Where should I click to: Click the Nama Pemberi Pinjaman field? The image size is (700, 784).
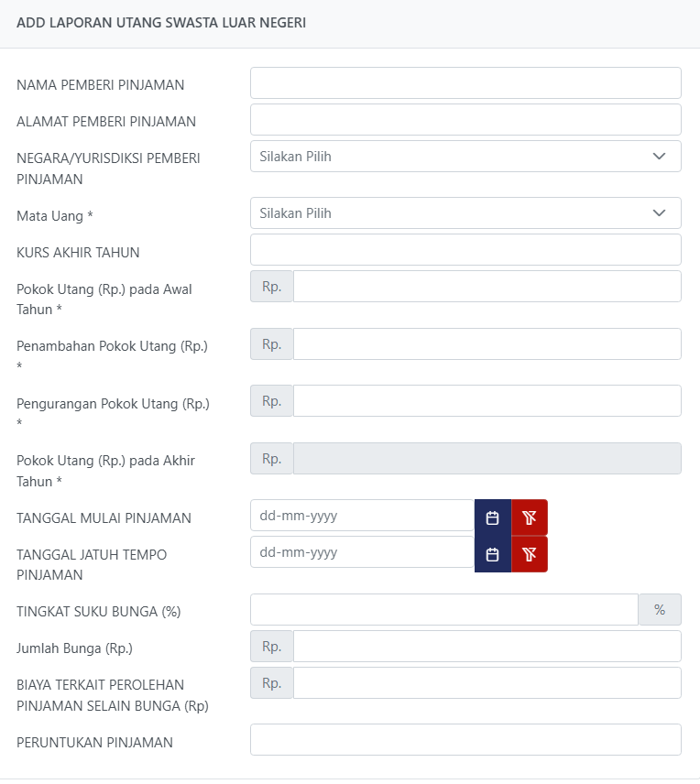tap(465, 83)
